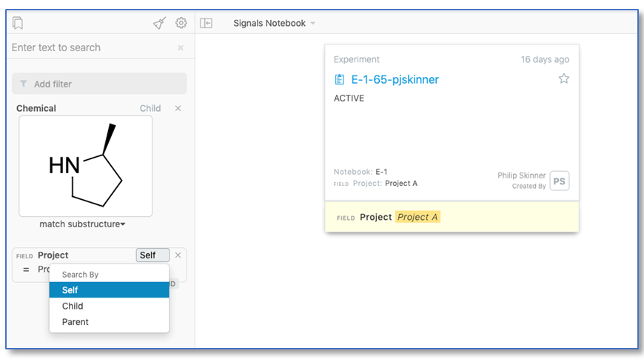Click the experiment document icon beside E-1-65-pjskinner
This screenshot has height=362, width=644.
[340, 79]
